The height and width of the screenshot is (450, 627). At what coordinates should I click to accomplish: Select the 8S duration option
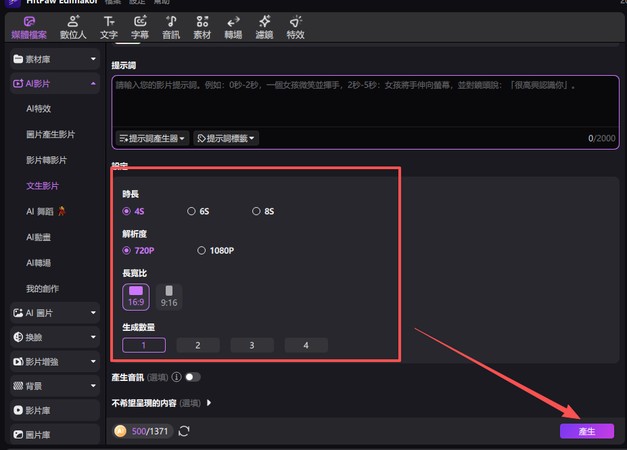coord(263,211)
